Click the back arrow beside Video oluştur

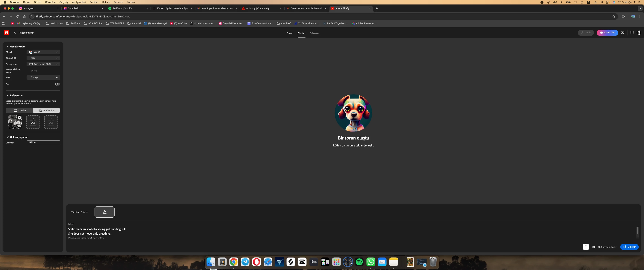pyautogui.click(x=15, y=33)
